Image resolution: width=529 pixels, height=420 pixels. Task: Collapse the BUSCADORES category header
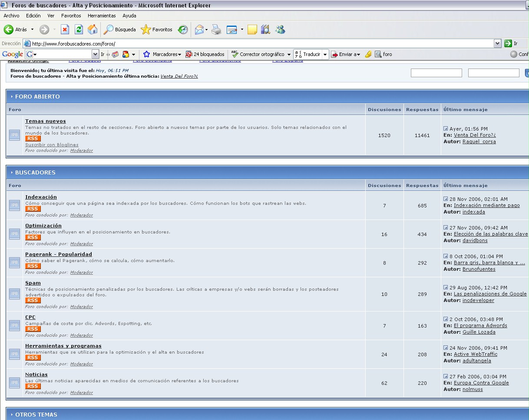(35, 172)
